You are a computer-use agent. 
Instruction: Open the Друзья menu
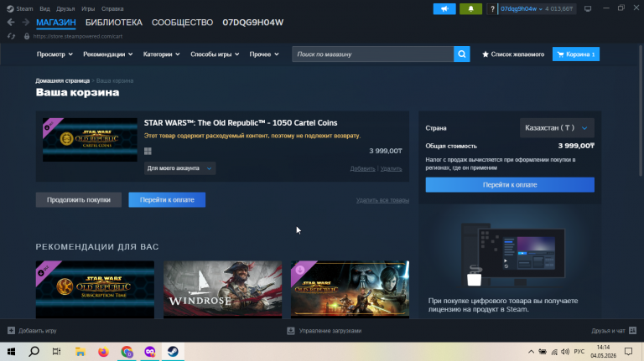pyautogui.click(x=65, y=8)
